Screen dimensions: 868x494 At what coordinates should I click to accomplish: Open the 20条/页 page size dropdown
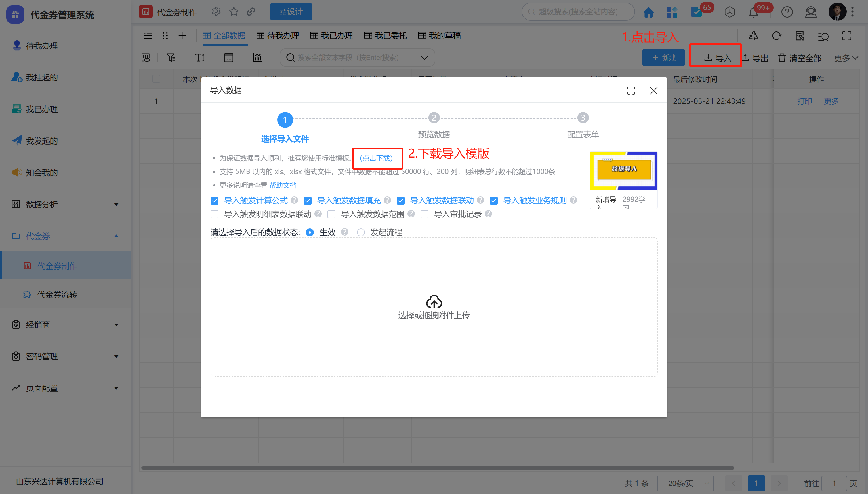click(x=685, y=483)
